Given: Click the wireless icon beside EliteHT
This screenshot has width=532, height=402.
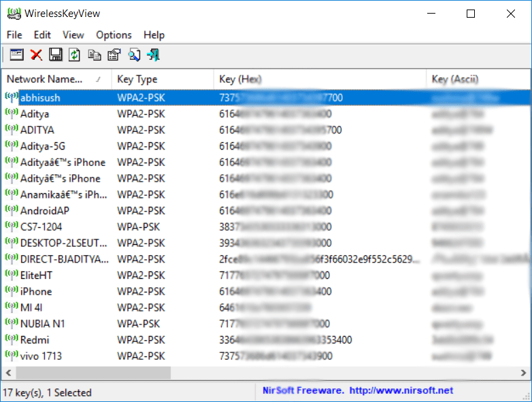Looking at the screenshot, I should coord(12,275).
